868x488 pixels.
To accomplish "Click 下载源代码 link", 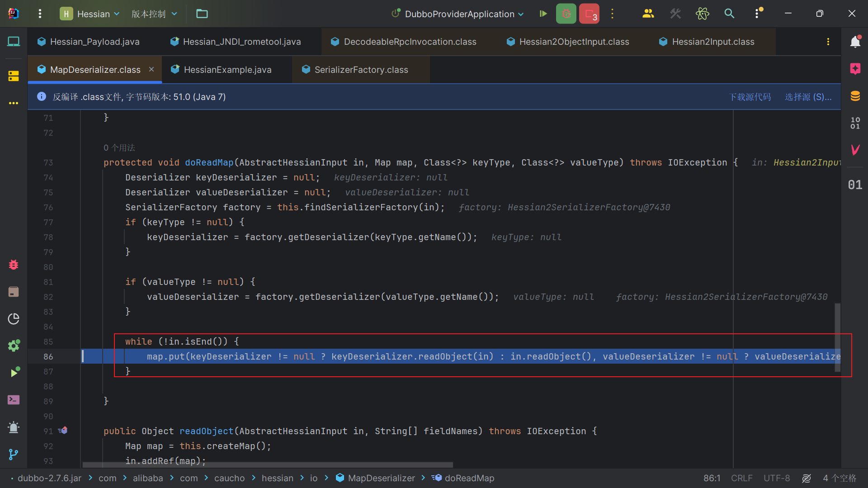I will pos(750,97).
